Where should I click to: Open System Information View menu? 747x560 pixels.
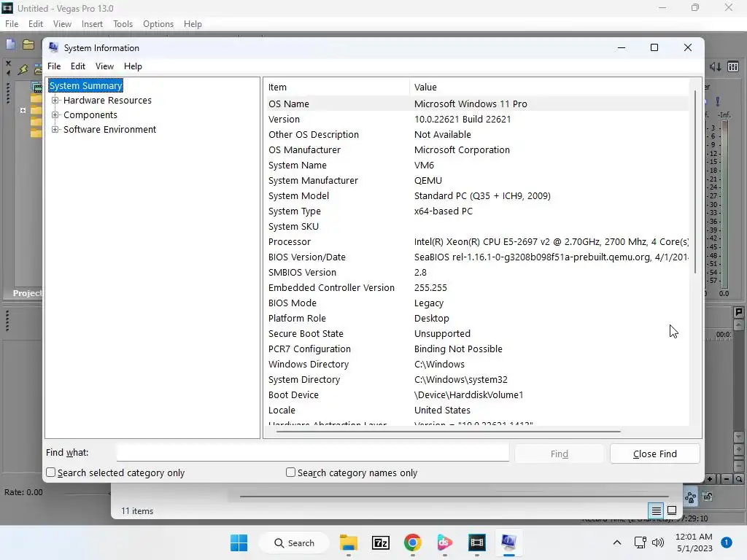pos(104,66)
